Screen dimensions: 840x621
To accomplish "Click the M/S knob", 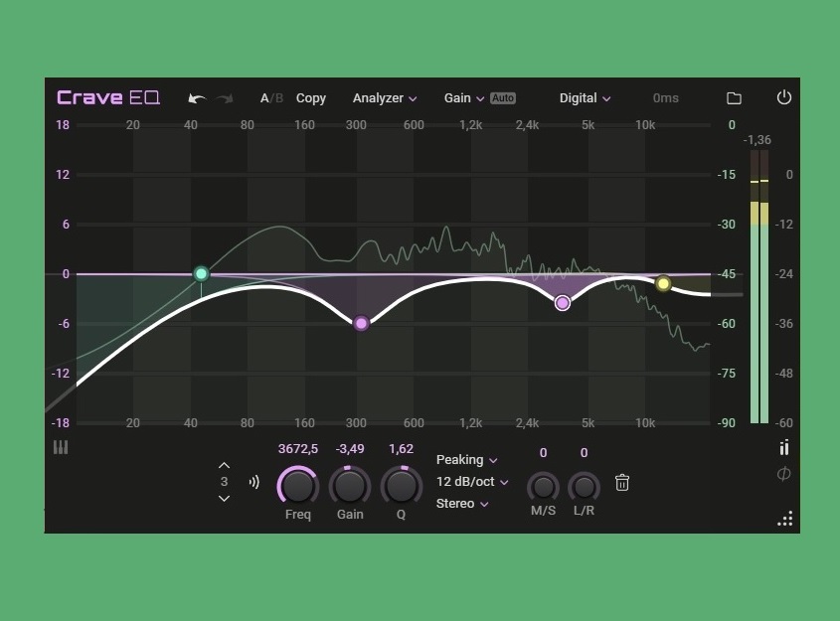I will [x=543, y=487].
